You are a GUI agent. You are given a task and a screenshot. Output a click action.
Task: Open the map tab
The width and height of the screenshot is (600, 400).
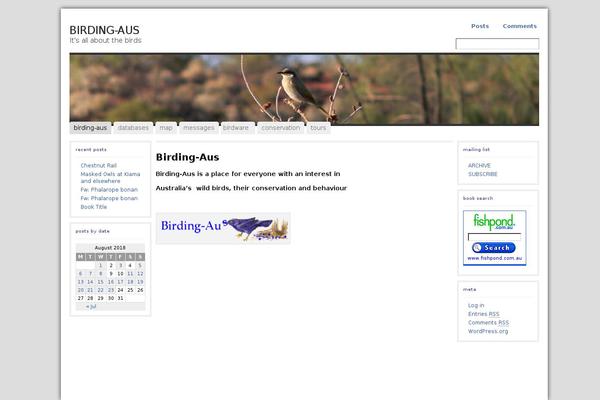click(x=166, y=128)
